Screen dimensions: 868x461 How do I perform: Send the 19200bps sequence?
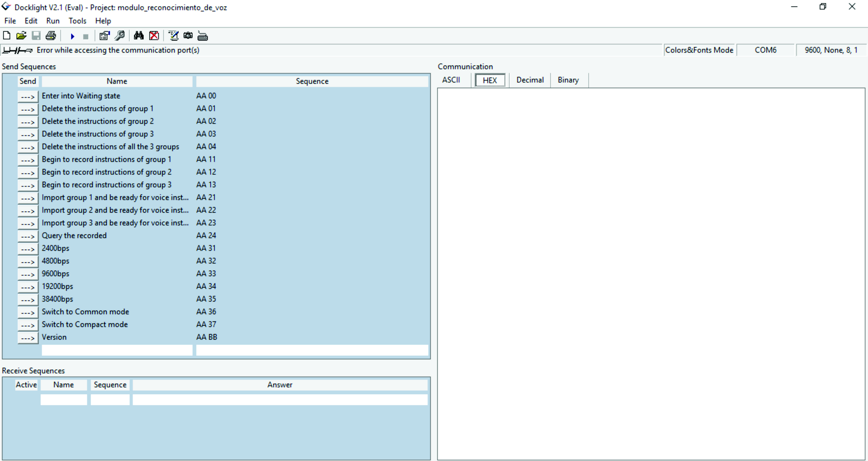(28, 287)
